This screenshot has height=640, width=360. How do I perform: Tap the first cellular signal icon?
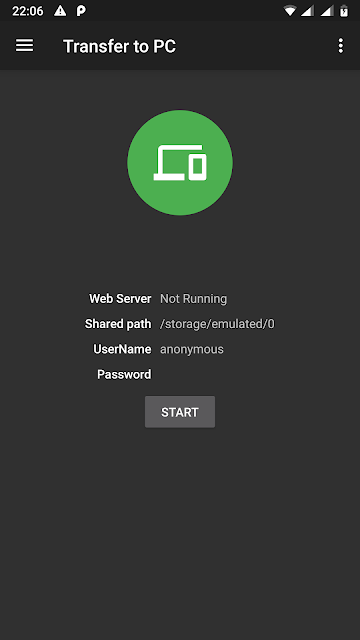(x=308, y=11)
